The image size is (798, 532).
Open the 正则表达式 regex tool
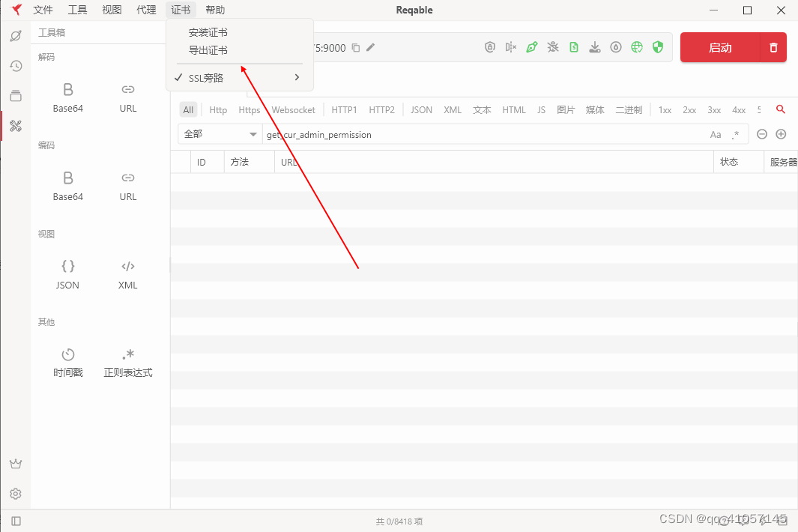127,363
